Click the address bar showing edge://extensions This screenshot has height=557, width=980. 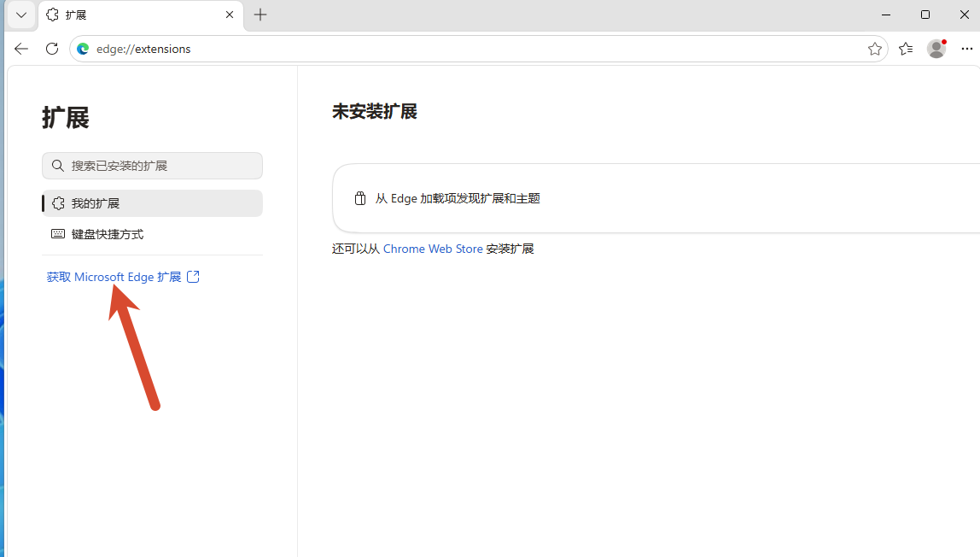pos(478,49)
